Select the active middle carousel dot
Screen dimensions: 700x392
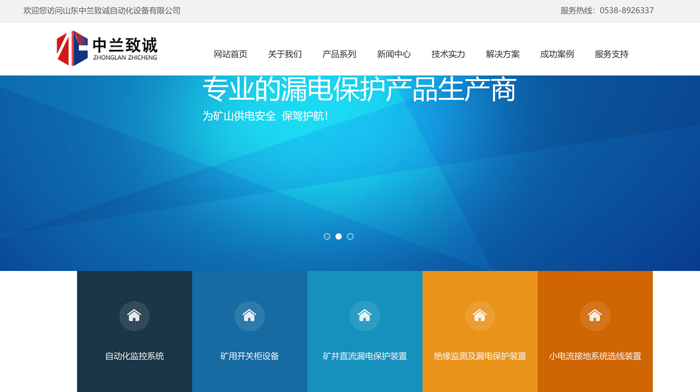[338, 236]
